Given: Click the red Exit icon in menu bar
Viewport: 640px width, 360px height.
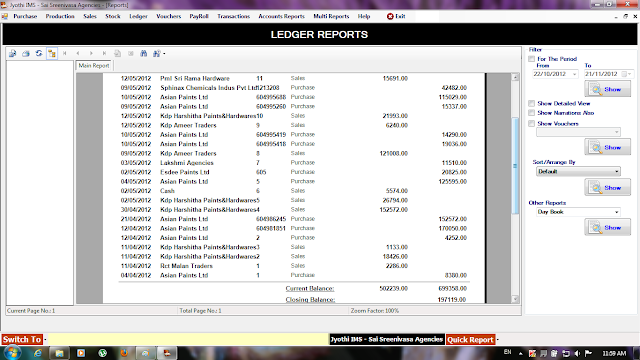Looking at the screenshot, I should click(x=390, y=16).
